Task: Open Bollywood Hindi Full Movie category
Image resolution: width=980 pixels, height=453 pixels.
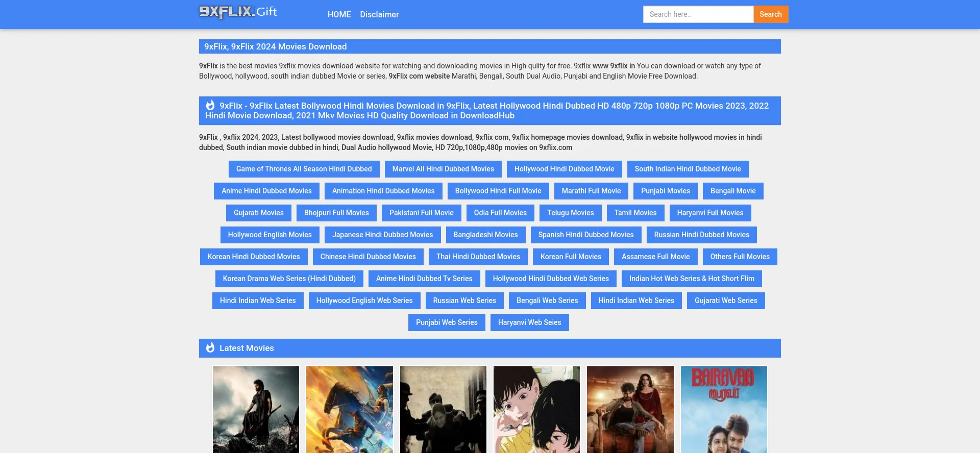Action: (498, 191)
